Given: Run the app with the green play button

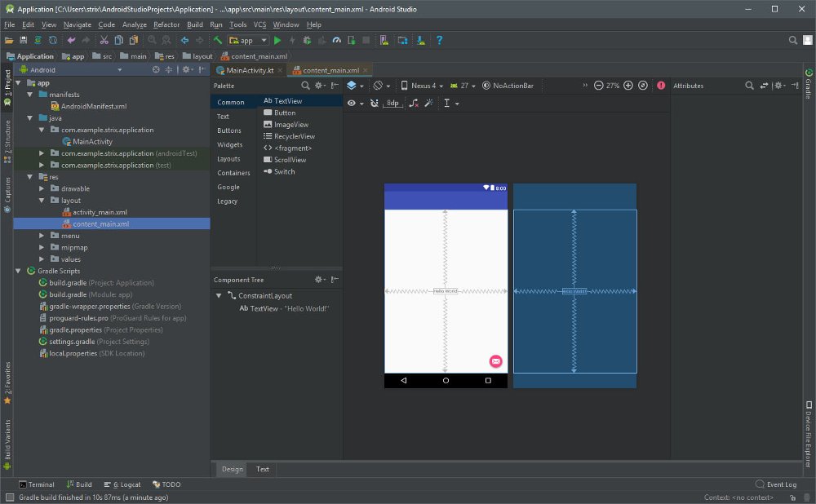Looking at the screenshot, I should click(277, 40).
